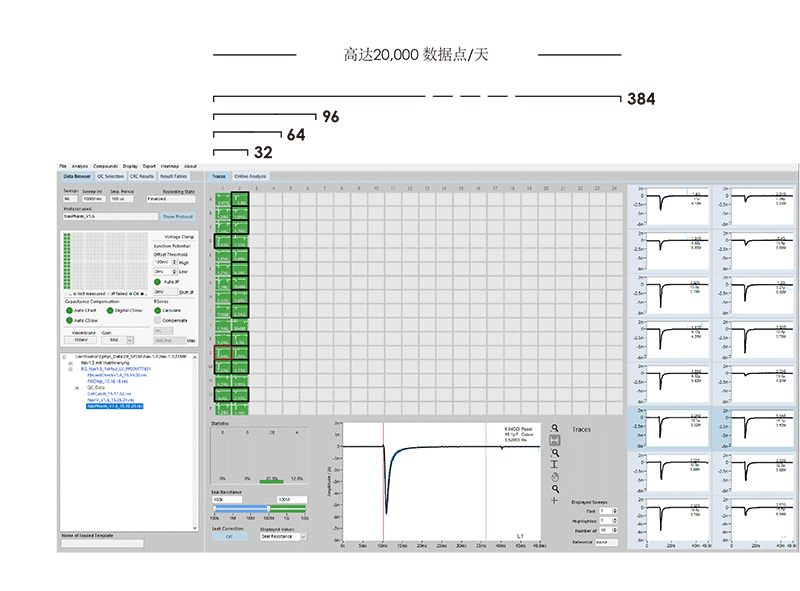
Task: Expand the QC_Data tree node
Action: (77, 388)
